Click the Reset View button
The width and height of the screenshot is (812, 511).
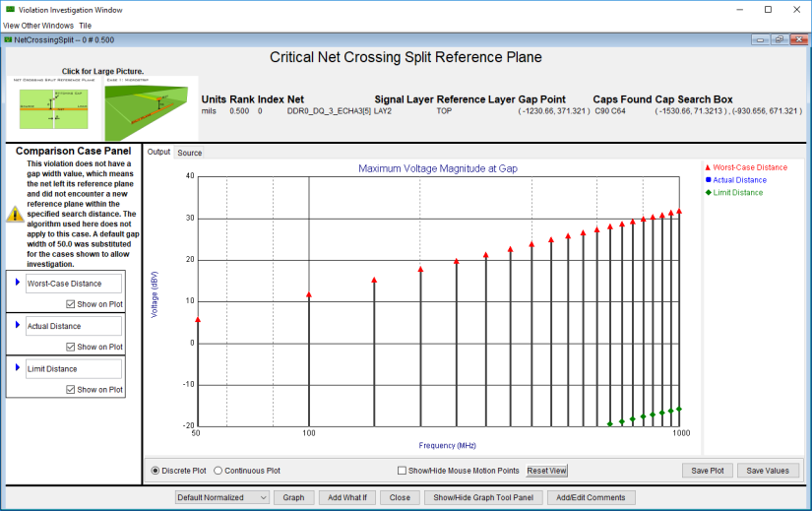point(547,471)
